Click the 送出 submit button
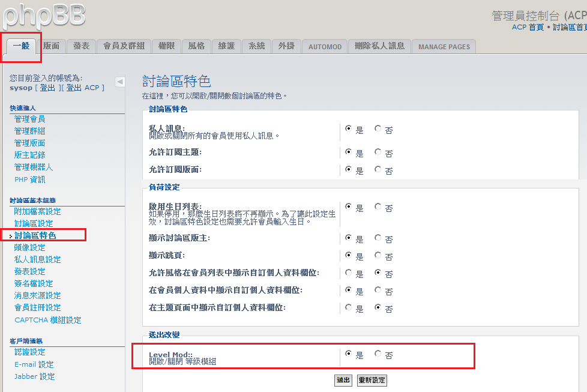This screenshot has width=587, height=392. point(343,380)
